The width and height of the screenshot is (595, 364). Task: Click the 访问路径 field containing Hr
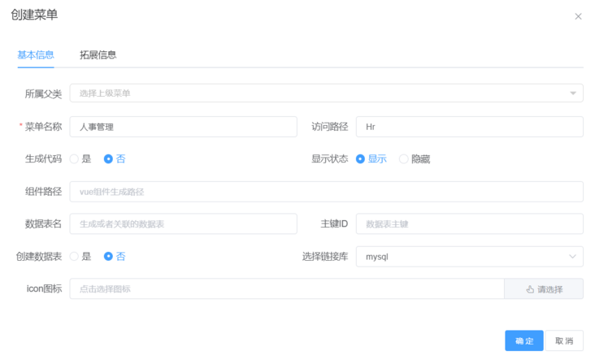pyautogui.click(x=469, y=127)
